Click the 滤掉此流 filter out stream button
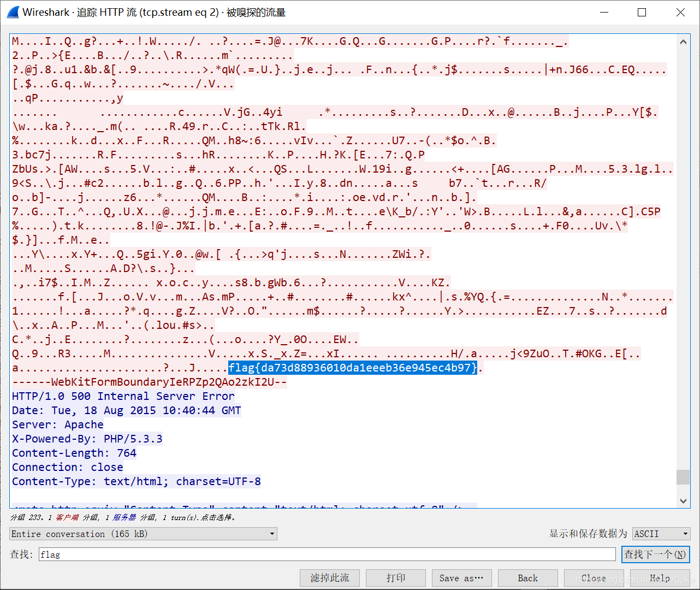 click(330, 578)
